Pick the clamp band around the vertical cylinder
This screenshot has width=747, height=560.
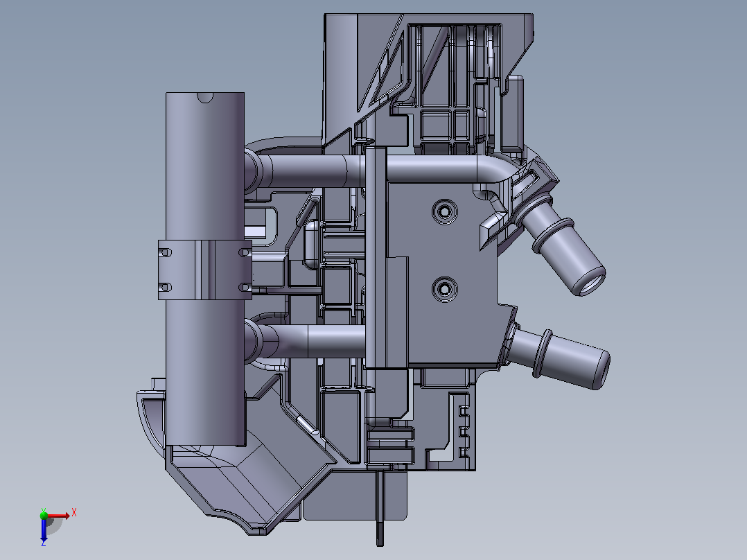[205, 270]
